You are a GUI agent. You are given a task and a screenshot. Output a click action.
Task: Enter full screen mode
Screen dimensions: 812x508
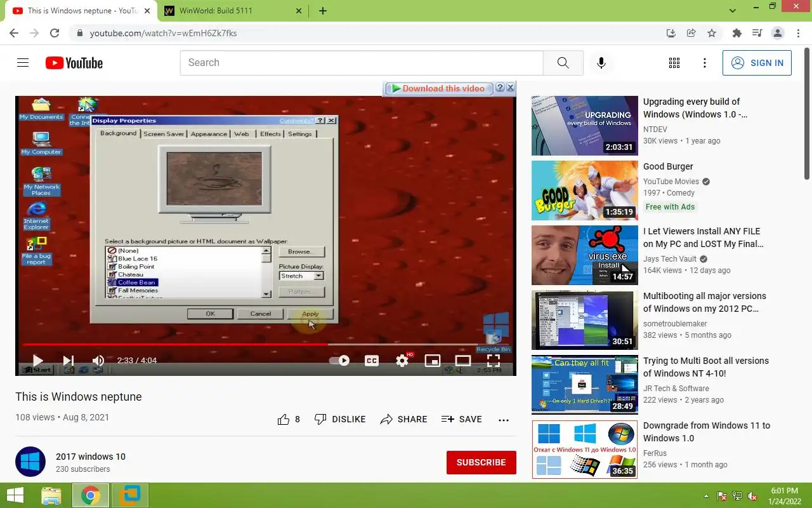[x=493, y=360]
